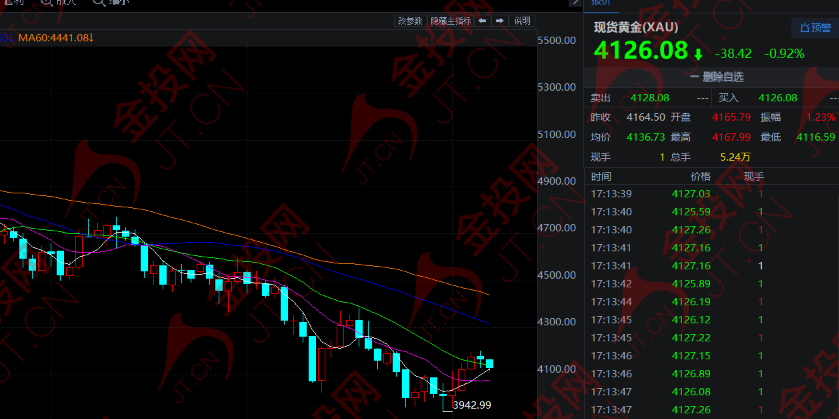Open the 说明 indicator description
839x419 pixels.
coord(522,21)
